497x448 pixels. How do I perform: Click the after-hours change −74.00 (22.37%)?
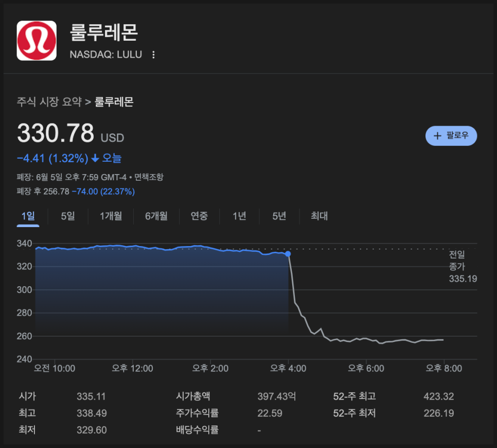[103, 192]
